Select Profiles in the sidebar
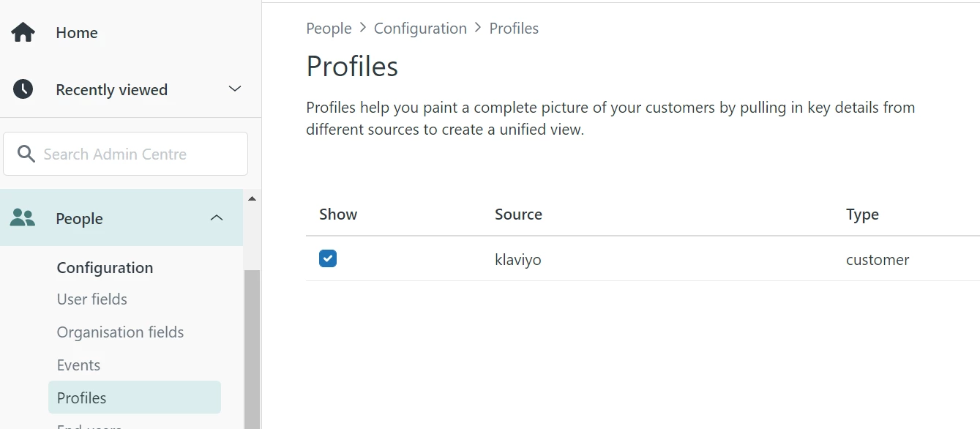This screenshot has height=429, width=980. [x=82, y=398]
